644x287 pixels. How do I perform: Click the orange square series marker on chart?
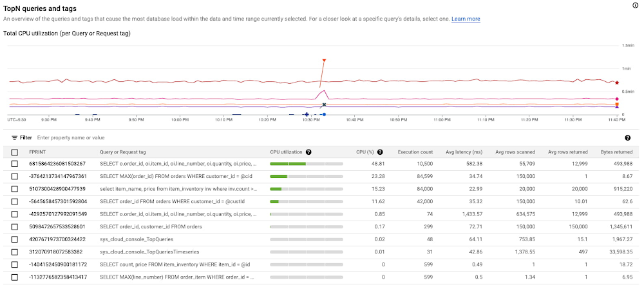pyautogui.click(x=617, y=104)
